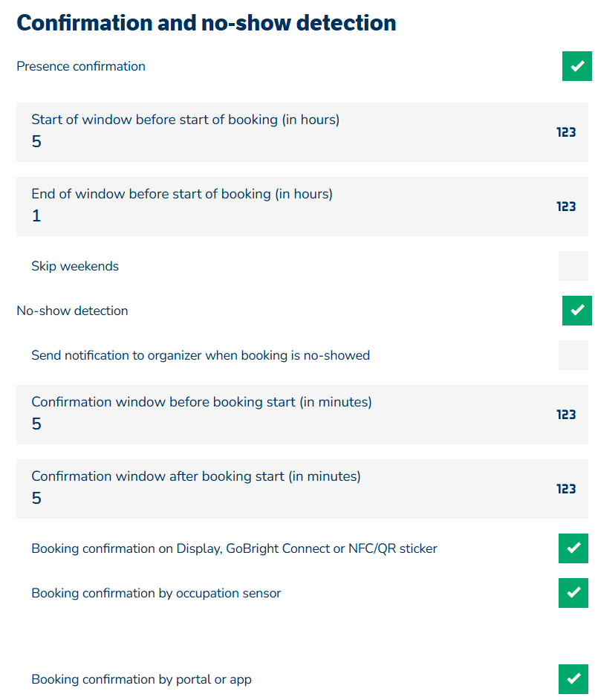
Task: Enable notification to organizer for no-shows
Action: (x=573, y=355)
